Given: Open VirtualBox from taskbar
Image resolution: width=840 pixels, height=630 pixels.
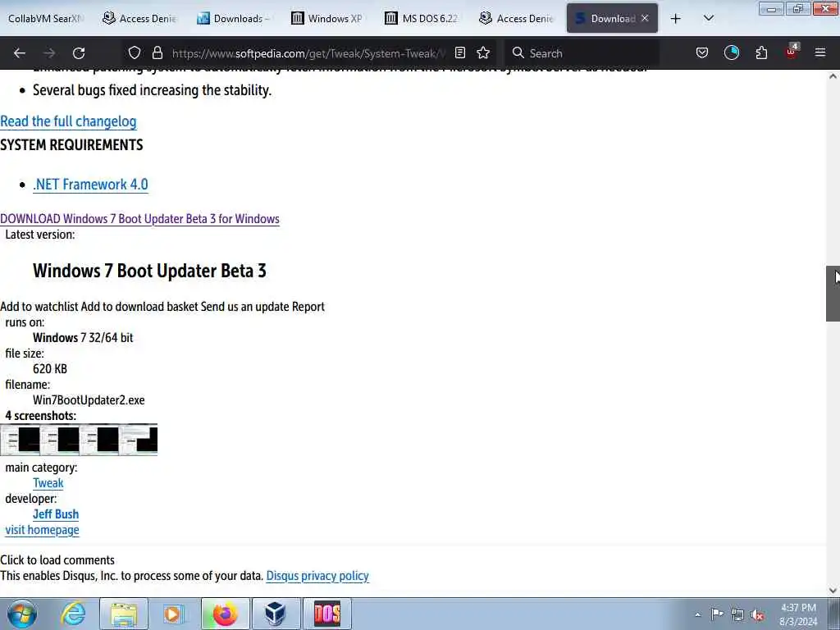Looking at the screenshot, I should tap(276, 614).
